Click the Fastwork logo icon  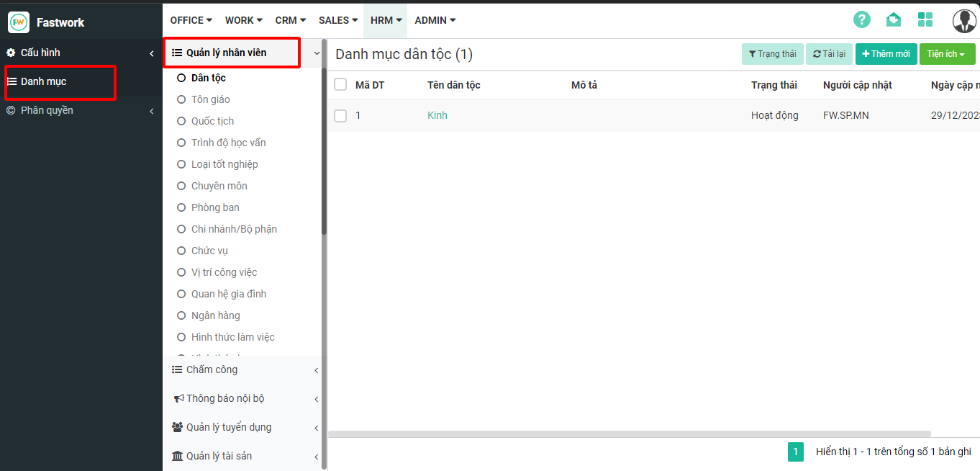(19, 22)
